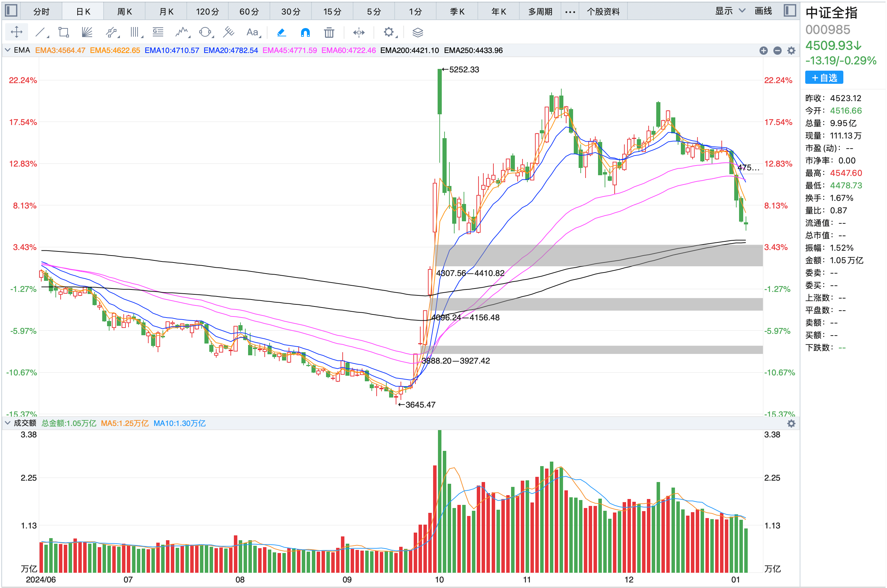Screen dimensions: 887x588
Task: Collapse the 成交额 volume panel chevron
Action: tap(8, 423)
